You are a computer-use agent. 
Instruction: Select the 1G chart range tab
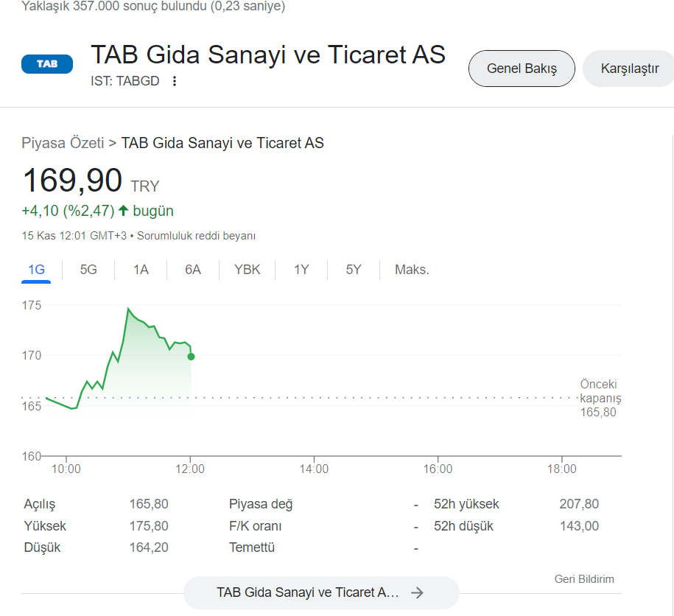36,270
